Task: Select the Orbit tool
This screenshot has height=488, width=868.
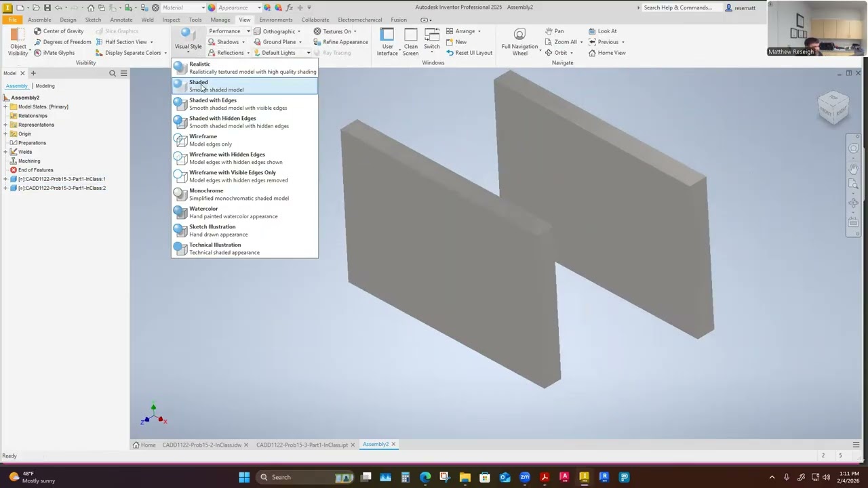Action: 556,53
